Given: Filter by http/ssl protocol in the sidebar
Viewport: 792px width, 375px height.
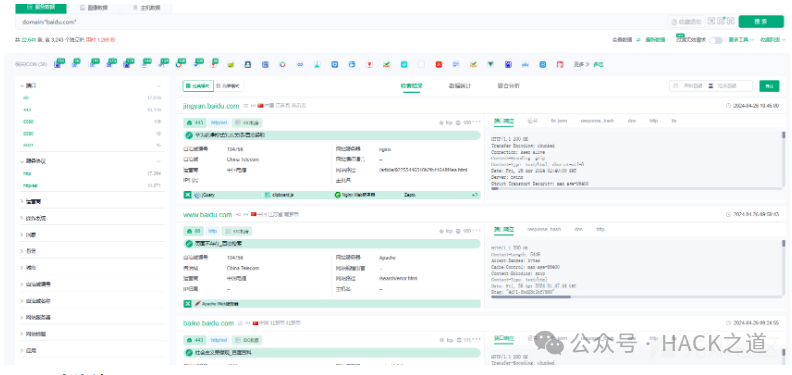Looking at the screenshot, I should tap(30, 185).
